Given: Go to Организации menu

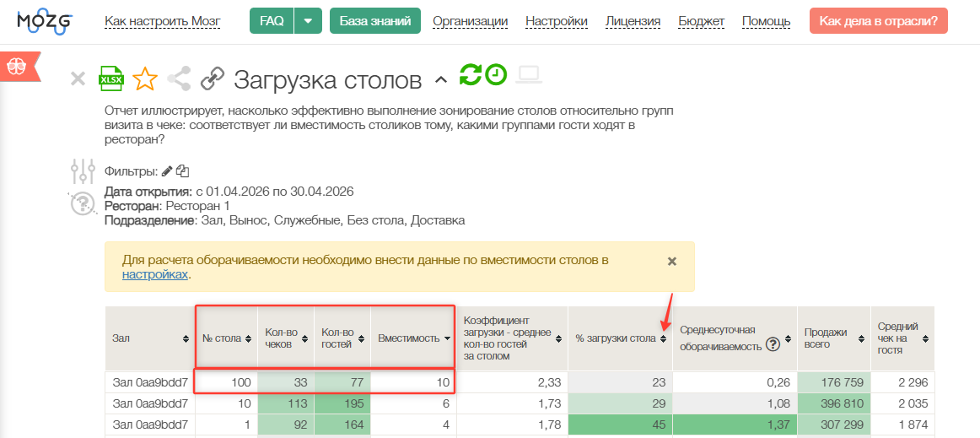Looking at the screenshot, I should click(x=470, y=21).
